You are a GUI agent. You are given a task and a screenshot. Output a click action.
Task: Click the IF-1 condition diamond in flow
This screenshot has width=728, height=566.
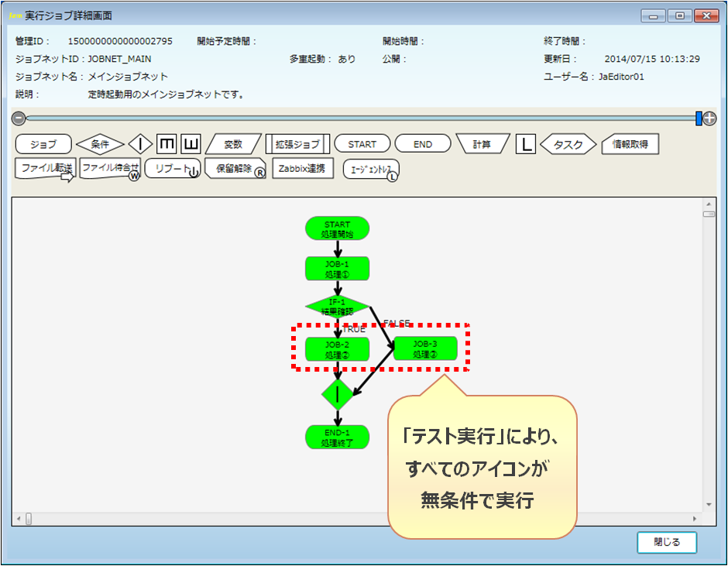[x=337, y=307]
